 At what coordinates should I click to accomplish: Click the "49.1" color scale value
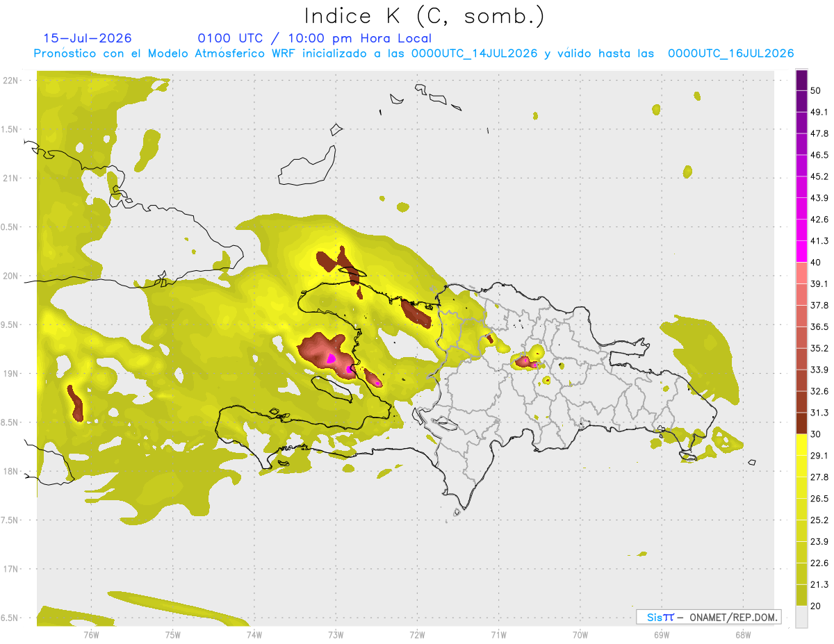(819, 113)
